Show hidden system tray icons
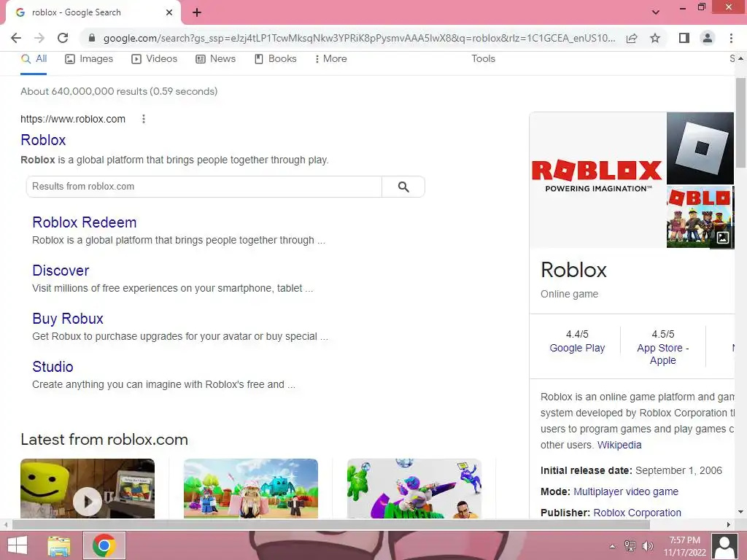 click(x=613, y=546)
